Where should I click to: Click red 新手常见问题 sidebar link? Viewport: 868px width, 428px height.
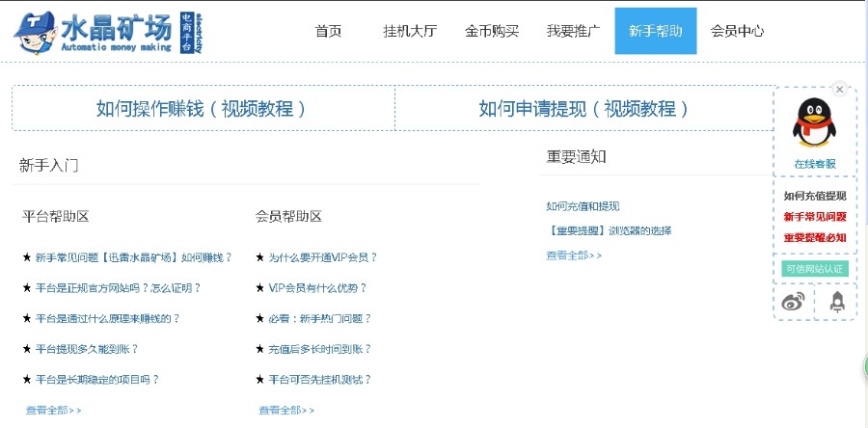click(x=815, y=217)
